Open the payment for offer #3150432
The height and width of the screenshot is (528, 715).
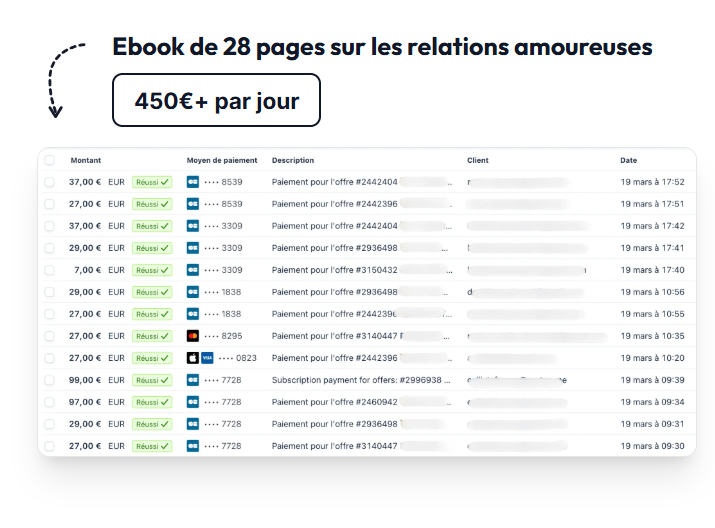point(335,270)
